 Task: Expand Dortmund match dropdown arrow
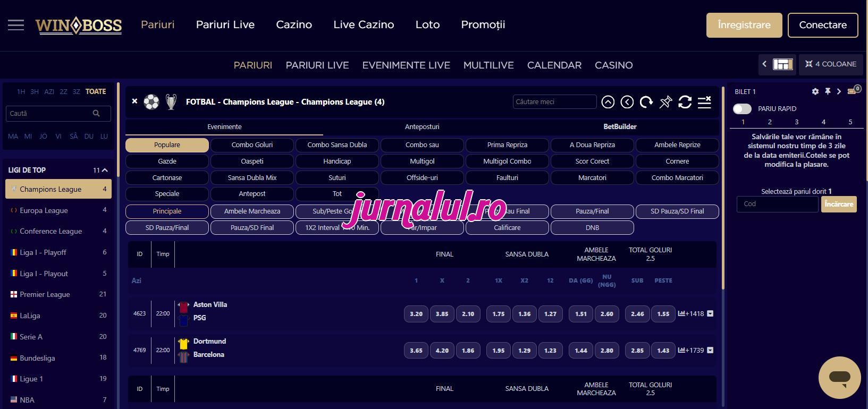point(710,350)
